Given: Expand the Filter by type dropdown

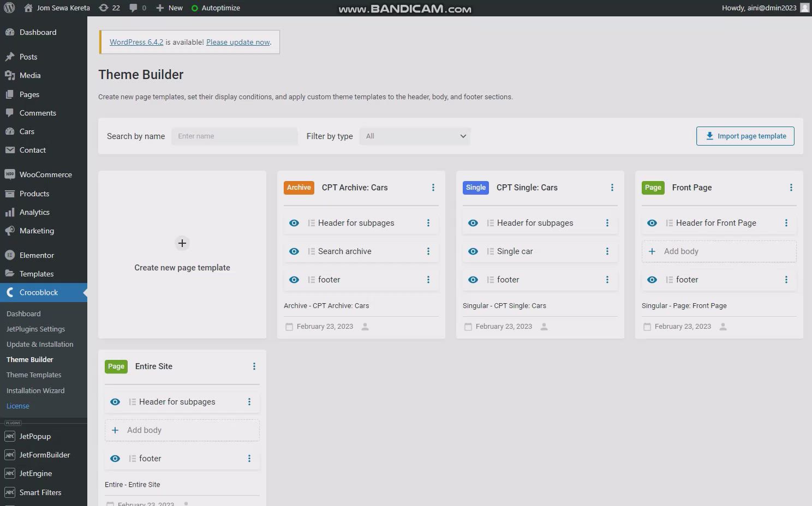Looking at the screenshot, I should pyautogui.click(x=415, y=136).
